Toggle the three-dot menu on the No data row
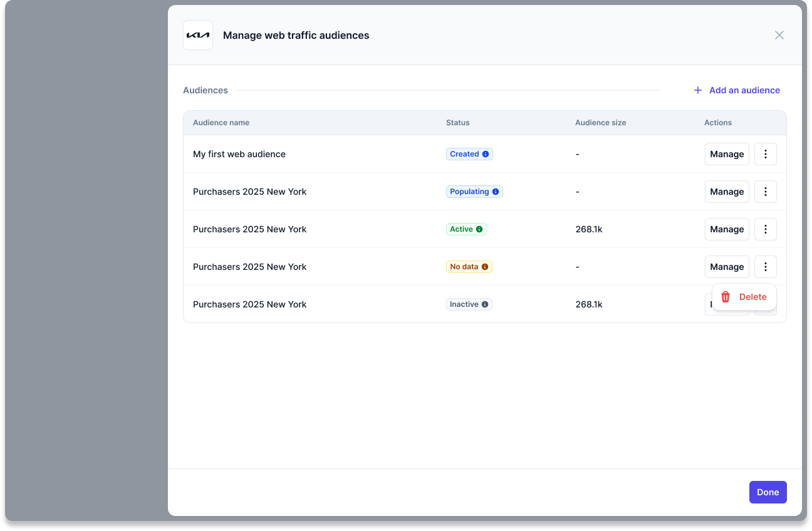This screenshot has height=531, width=812. point(766,267)
